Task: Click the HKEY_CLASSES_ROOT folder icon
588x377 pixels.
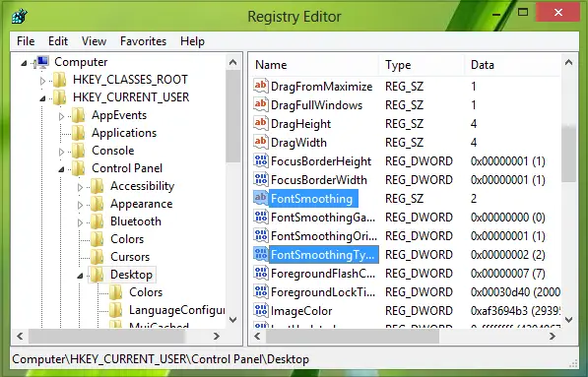Action: (x=60, y=80)
